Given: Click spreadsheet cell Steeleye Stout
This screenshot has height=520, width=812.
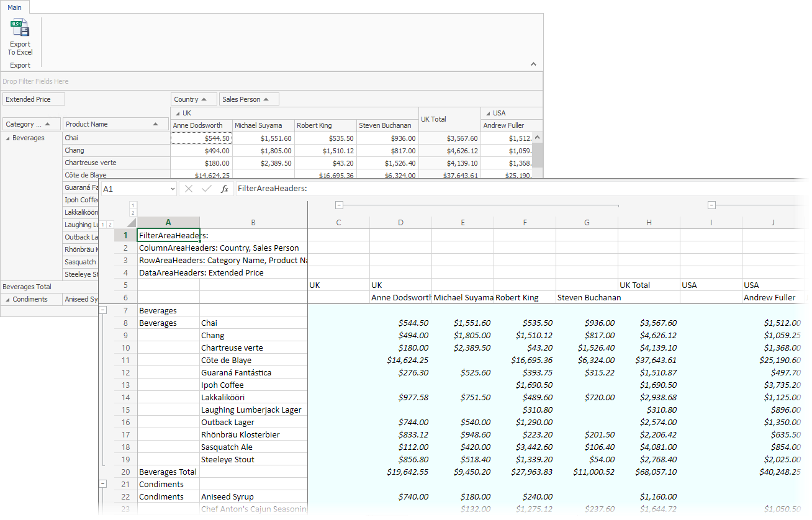Looking at the screenshot, I should 253,459.
